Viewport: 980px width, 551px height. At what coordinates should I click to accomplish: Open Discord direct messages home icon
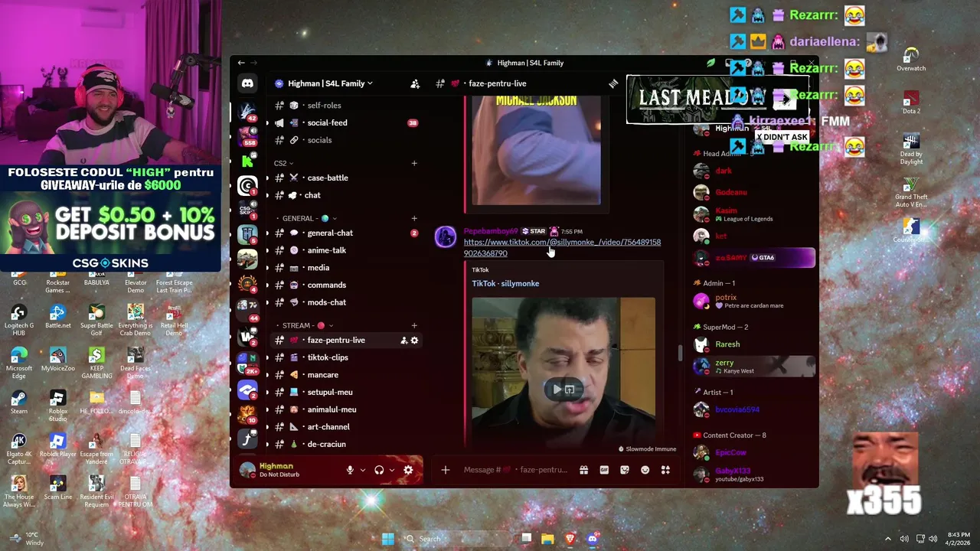(x=247, y=83)
